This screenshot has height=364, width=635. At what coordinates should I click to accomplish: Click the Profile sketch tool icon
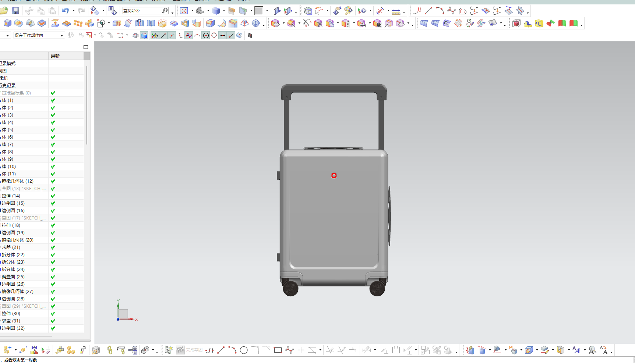pyautogui.click(x=209, y=350)
